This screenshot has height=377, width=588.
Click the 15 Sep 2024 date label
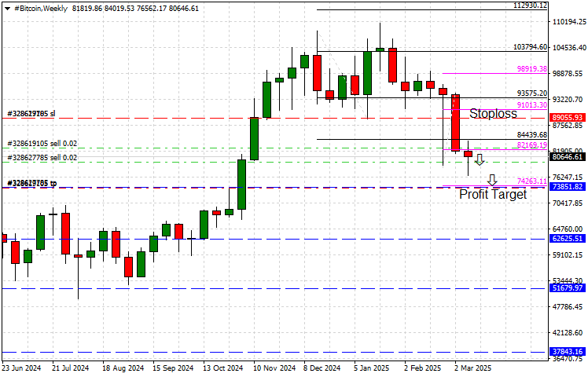173,368
